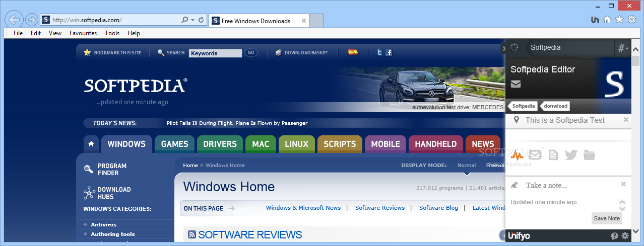Click the Softpedia search magnifier icon

tap(161, 52)
